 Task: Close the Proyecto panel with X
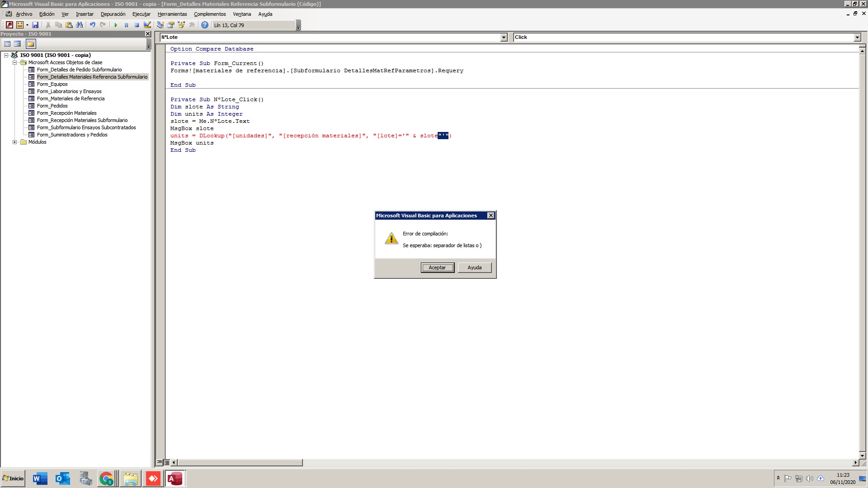click(148, 34)
